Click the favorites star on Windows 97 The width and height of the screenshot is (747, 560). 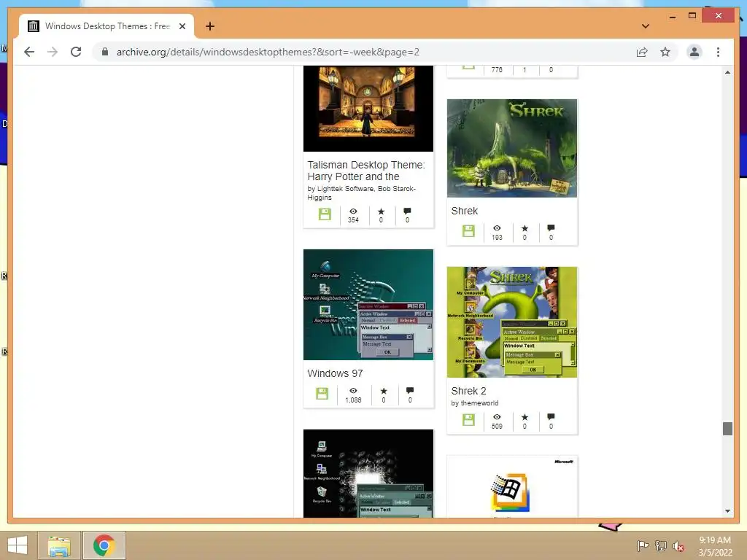point(384,391)
